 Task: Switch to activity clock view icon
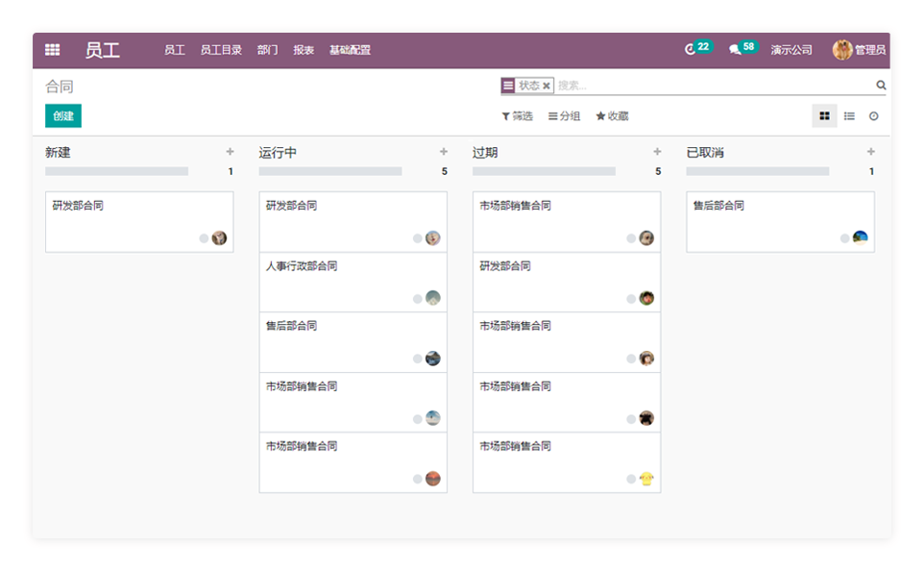tap(873, 116)
